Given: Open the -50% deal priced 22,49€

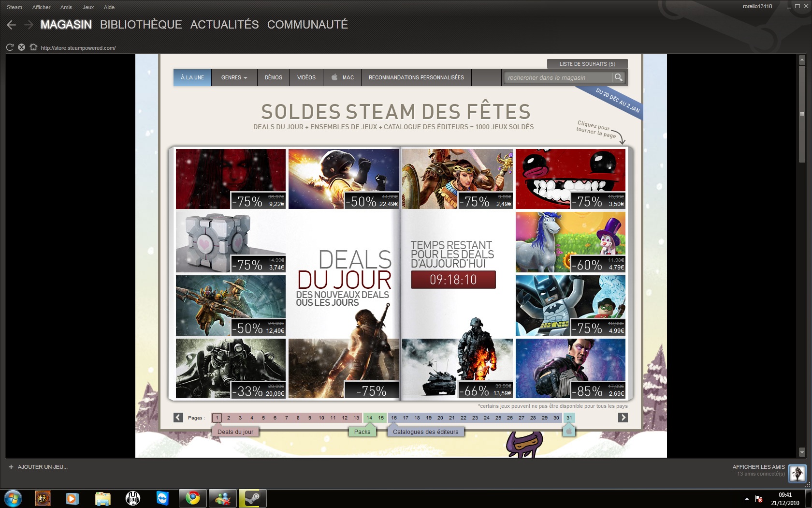Looking at the screenshot, I should coord(344,179).
